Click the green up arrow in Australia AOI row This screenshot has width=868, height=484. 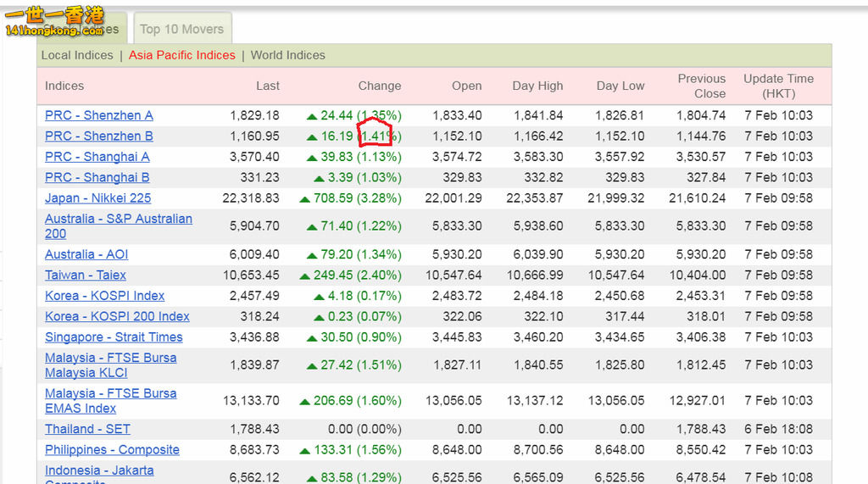click(x=312, y=256)
